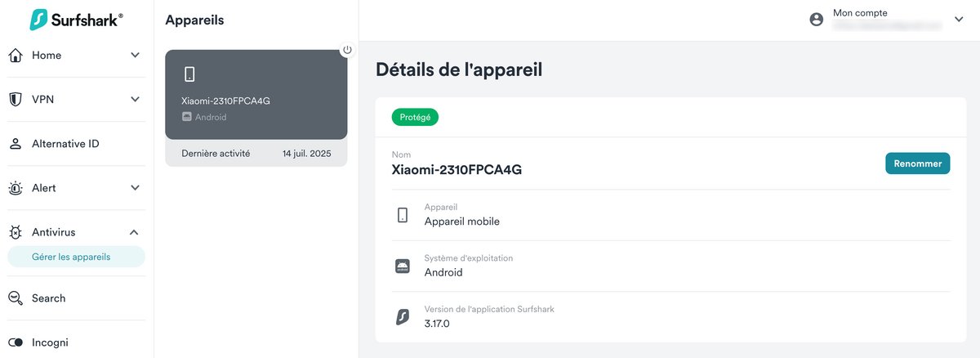Open the Mon compte dropdown arrow
Screen dimensions: 980x358
[959, 20]
